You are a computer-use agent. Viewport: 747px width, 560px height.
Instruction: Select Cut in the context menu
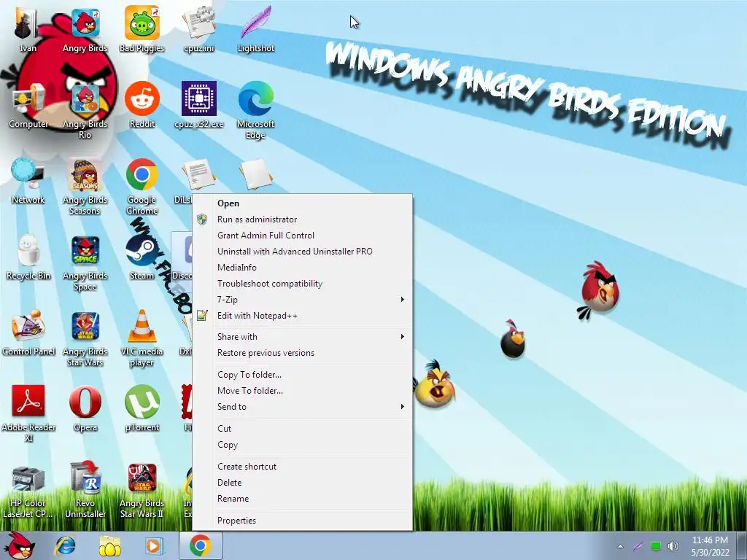tap(303, 429)
